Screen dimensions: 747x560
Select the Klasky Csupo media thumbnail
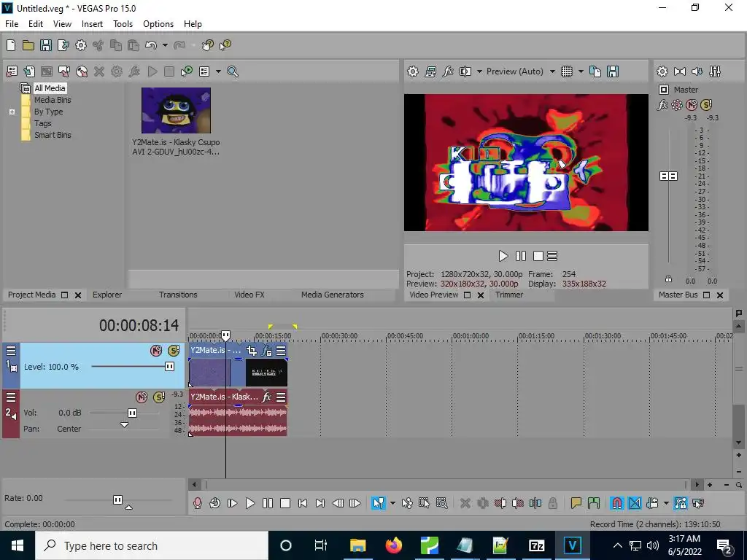point(176,111)
